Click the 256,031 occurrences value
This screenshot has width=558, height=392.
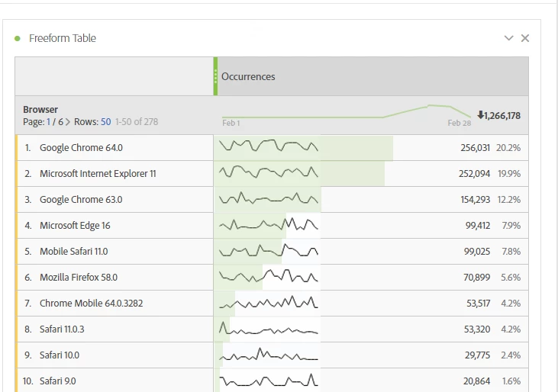pyautogui.click(x=475, y=147)
